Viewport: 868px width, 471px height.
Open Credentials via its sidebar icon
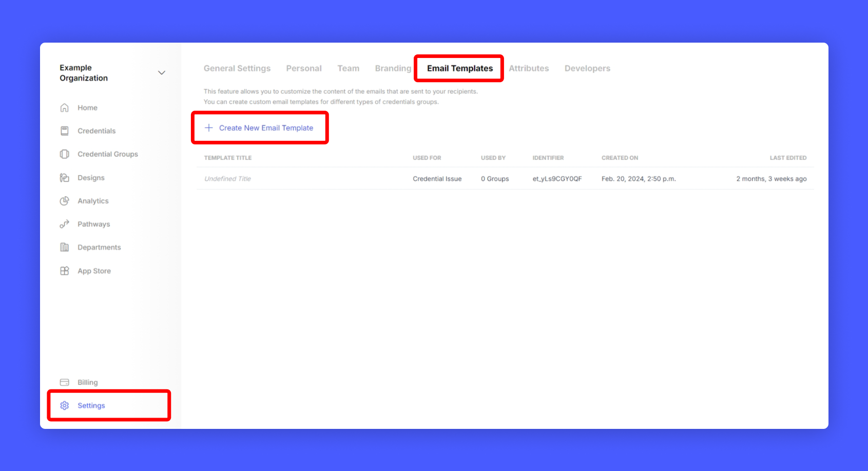[65, 131]
